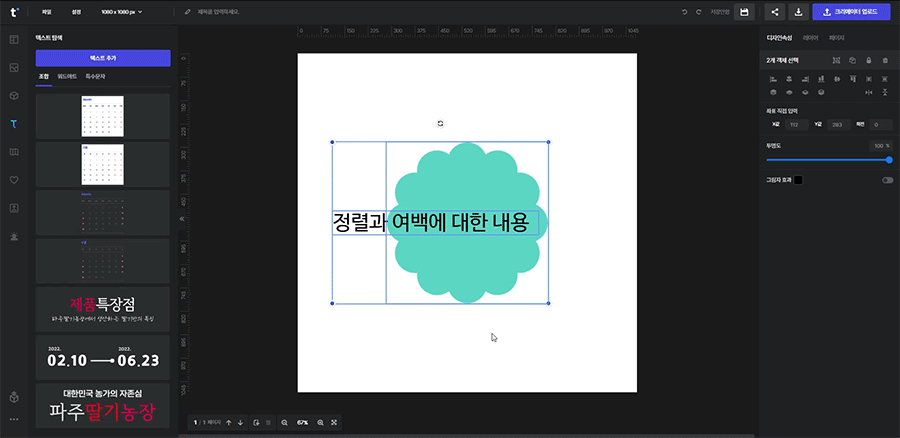This screenshot has width=900, height=438.
Task: Open the text tool in left sidebar
Action: pos(14,124)
